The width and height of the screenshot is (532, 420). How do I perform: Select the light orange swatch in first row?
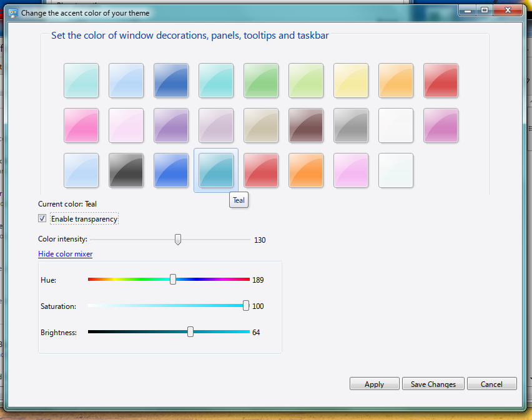point(396,81)
